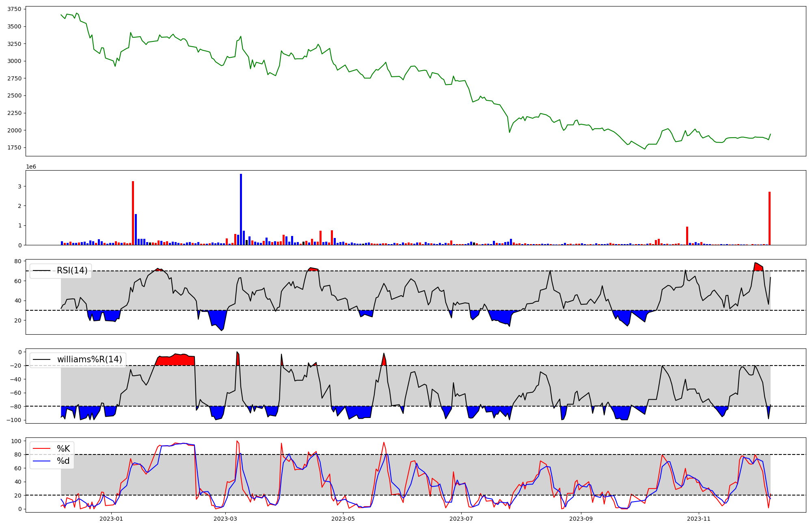Click the 2023-03 x-axis date label
The height and width of the screenshot is (528, 812).
coord(225,519)
